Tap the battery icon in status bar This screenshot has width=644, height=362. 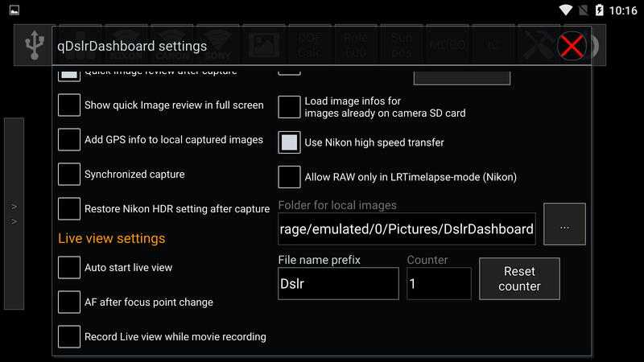(x=599, y=10)
